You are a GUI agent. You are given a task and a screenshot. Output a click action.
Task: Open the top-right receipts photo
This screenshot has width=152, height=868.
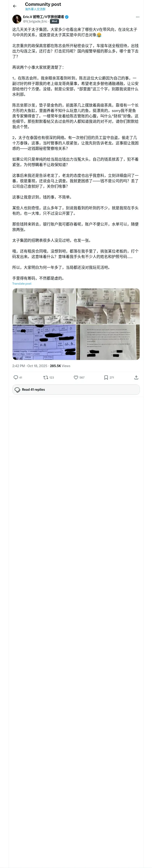(x=108, y=306)
